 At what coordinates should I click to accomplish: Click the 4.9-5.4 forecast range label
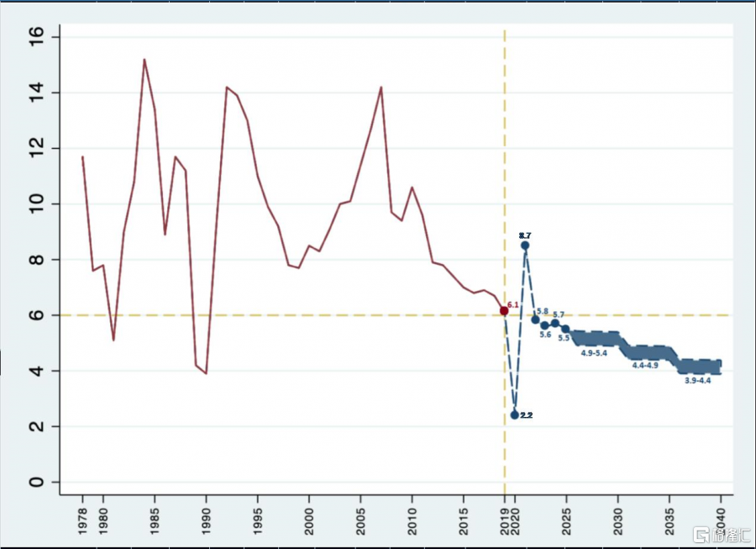point(594,353)
